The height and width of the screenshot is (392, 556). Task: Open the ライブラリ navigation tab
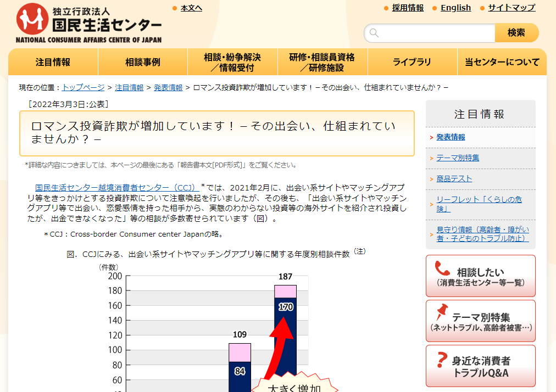point(413,62)
